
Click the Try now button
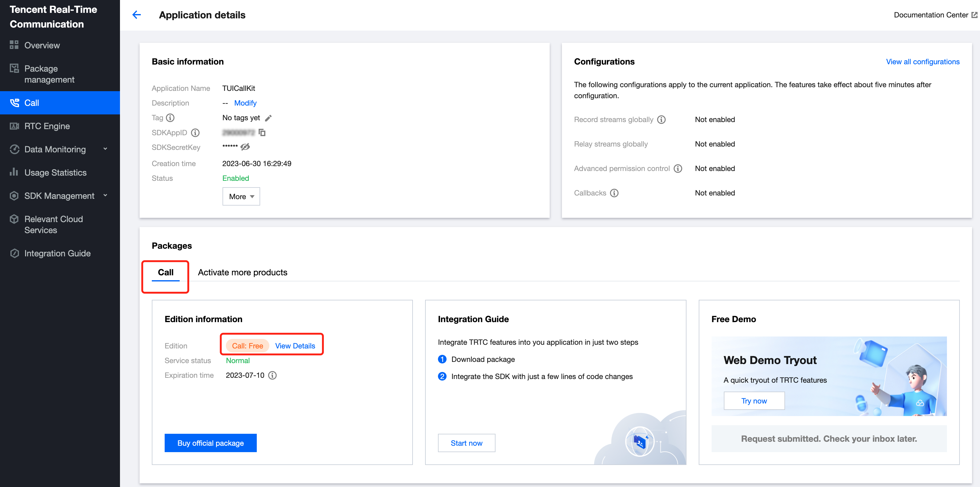(754, 401)
